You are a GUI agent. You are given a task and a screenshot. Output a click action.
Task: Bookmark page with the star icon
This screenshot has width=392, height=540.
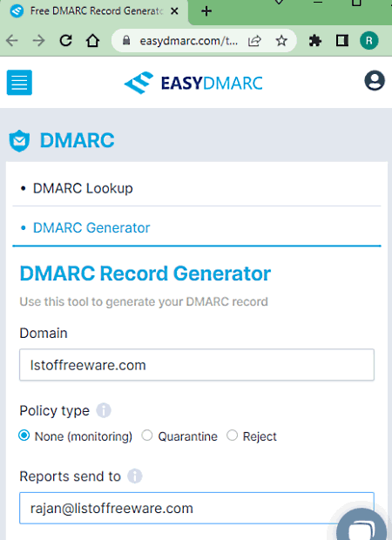point(281,41)
